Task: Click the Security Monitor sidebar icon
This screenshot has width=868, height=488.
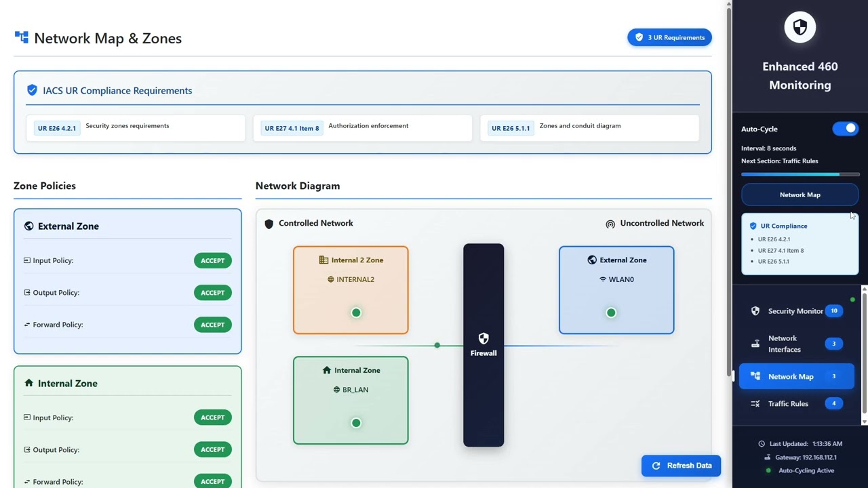Action: [x=755, y=311]
